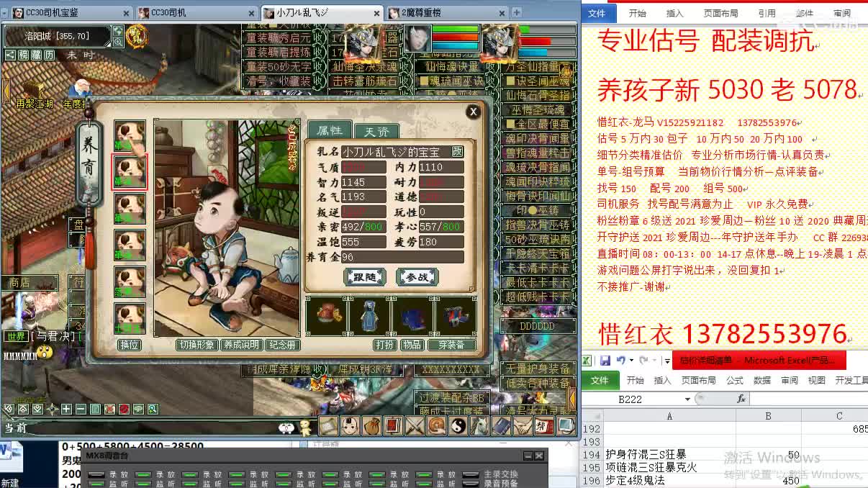
Task: Open the bag inventory icon in shortcut bar
Action: [x=371, y=426]
